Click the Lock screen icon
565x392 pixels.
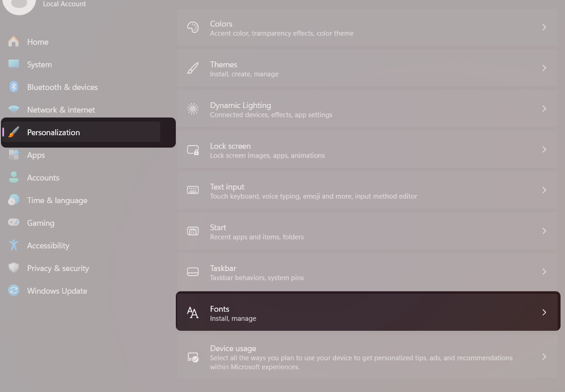click(193, 150)
